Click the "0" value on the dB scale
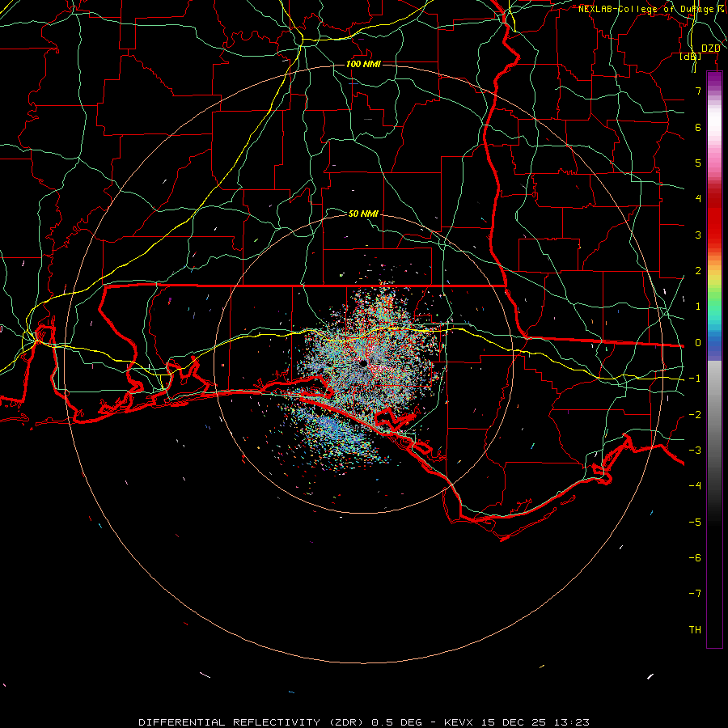728x728 pixels. pyautogui.click(x=698, y=343)
